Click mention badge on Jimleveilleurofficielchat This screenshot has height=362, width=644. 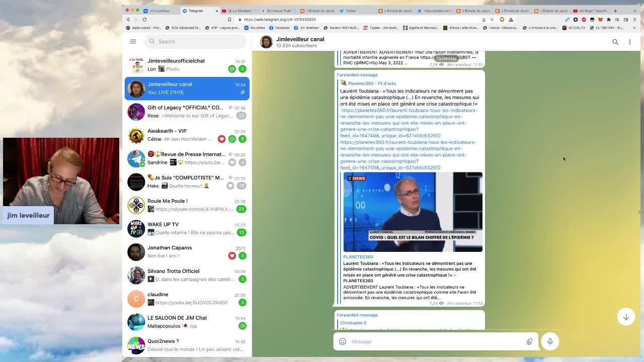[232, 69]
